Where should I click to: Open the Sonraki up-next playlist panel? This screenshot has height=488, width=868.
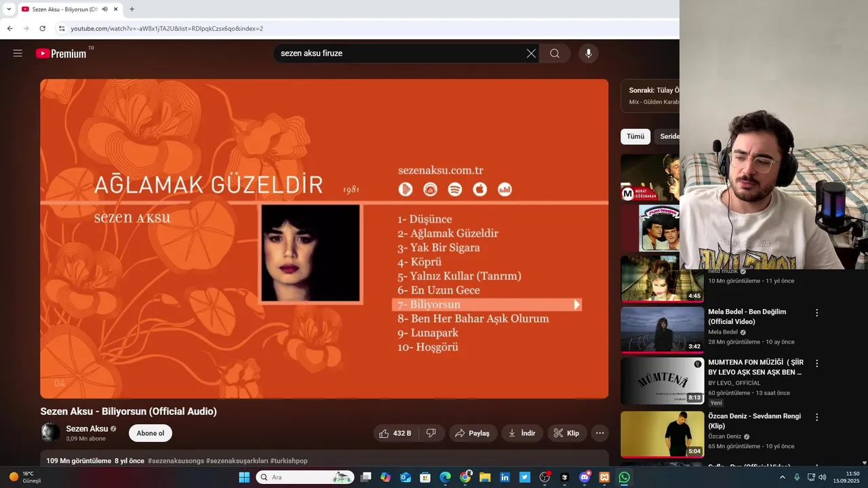click(650, 96)
